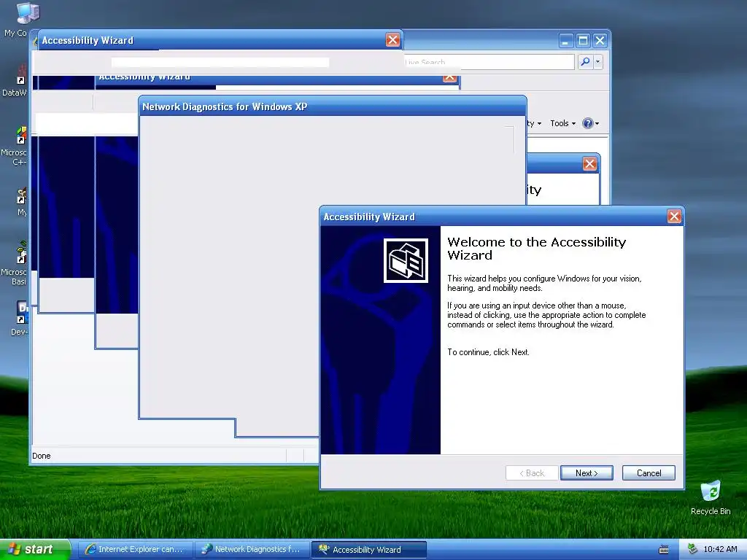Screen dimensions: 747x560
Task: Open Tools menu in Internet Explorer
Action: pos(562,123)
